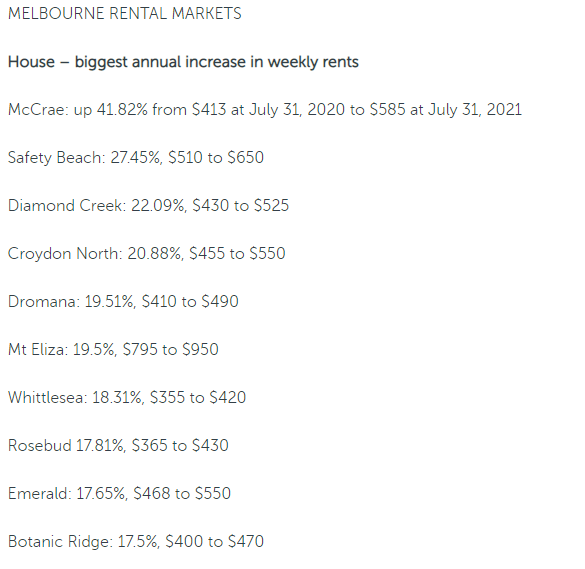Viewport: 585px width, 569px height.
Task: Click the Safety Beach 27.45% line
Action: pos(136,157)
